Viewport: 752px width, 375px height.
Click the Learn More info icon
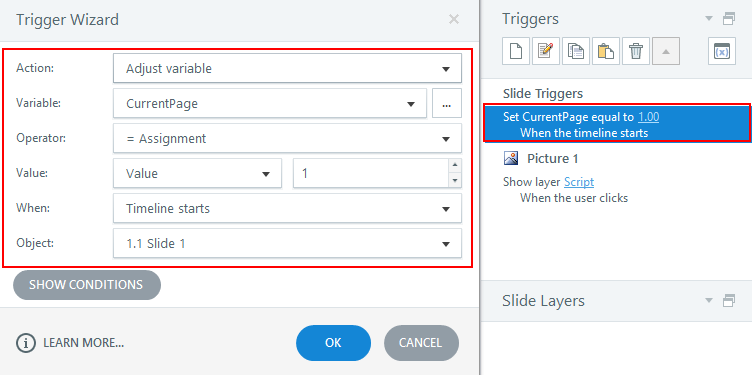(26, 343)
